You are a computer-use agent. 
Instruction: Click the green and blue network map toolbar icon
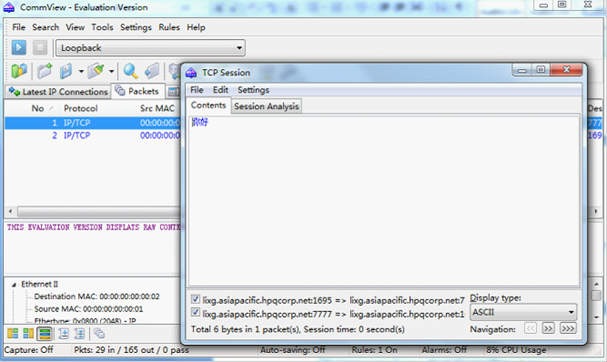click(x=19, y=71)
